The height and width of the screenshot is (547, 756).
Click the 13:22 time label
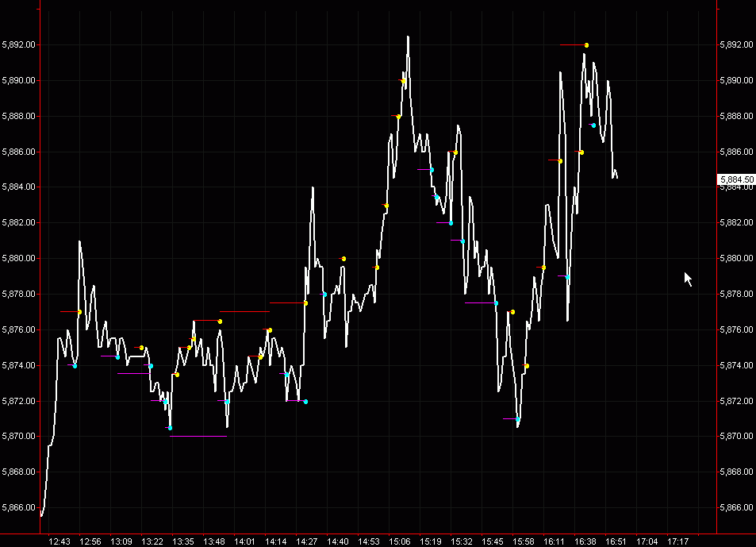tap(152, 541)
